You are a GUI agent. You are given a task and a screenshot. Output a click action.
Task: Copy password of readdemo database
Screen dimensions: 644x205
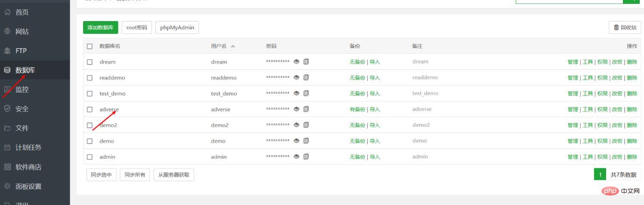pyautogui.click(x=306, y=77)
